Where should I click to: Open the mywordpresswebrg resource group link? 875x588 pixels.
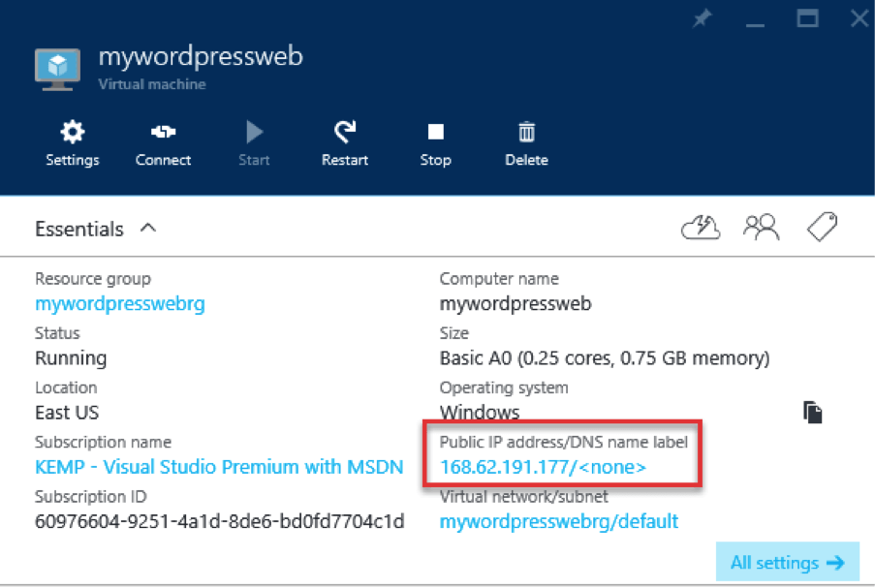coord(120,304)
